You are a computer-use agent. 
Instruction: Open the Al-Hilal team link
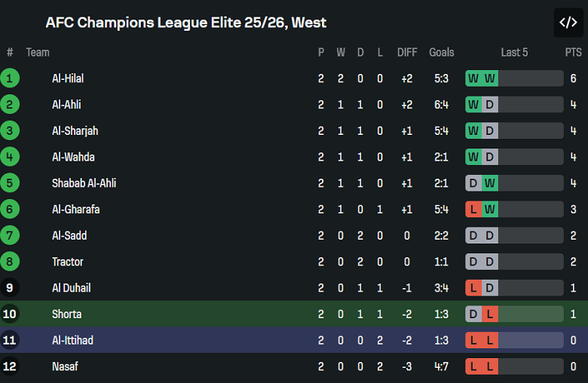pyautogui.click(x=68, y=78)
